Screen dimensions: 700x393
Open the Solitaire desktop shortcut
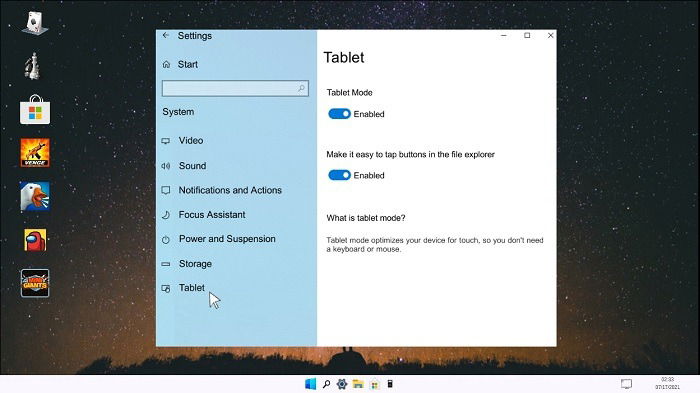pyautogui.click(x=35, y=23)
